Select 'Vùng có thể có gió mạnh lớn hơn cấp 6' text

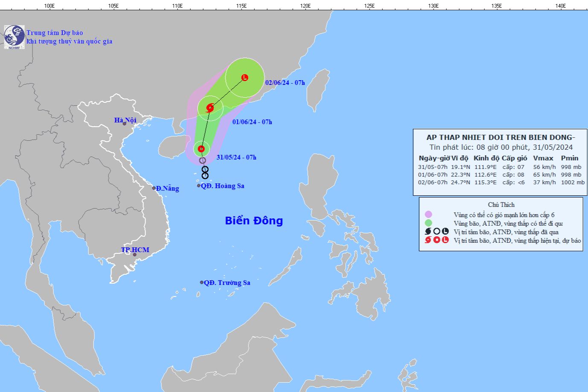click(504, 215)
